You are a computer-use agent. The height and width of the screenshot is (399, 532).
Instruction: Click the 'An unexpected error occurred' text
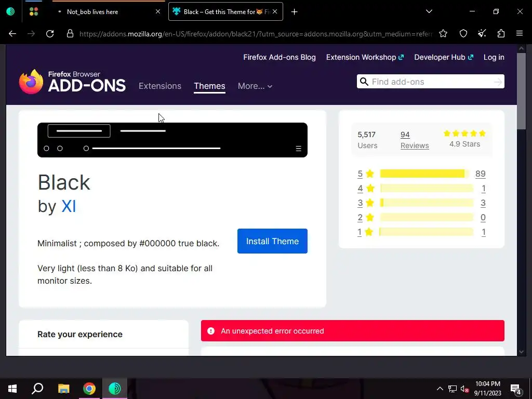tap(272, 331)
